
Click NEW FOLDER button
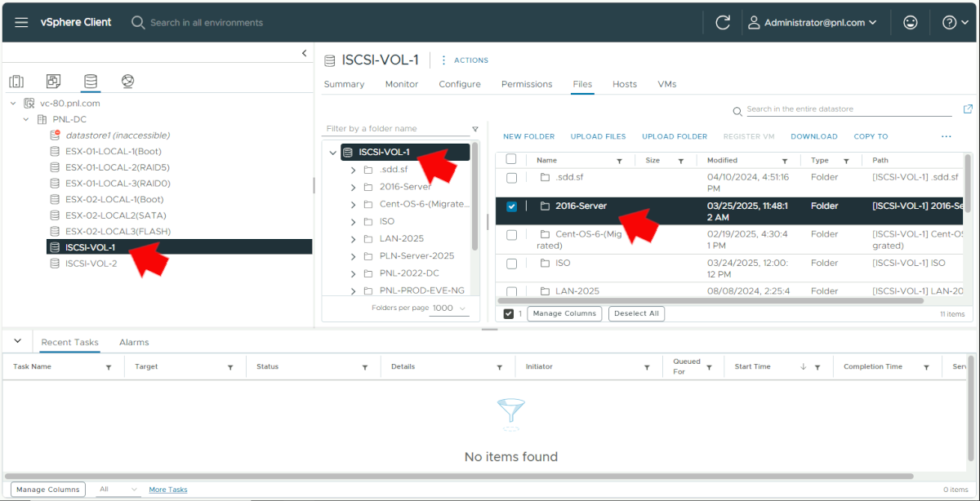coord(528,136)
